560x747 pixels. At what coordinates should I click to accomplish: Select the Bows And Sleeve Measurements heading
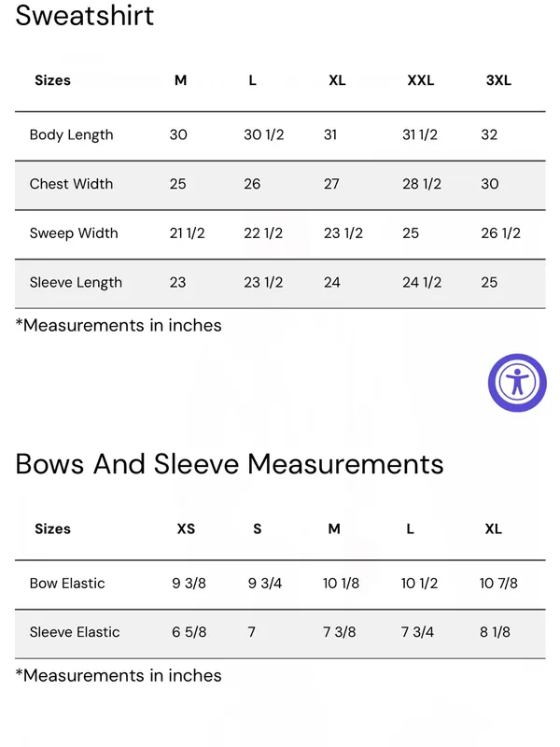tap(230, 464)
